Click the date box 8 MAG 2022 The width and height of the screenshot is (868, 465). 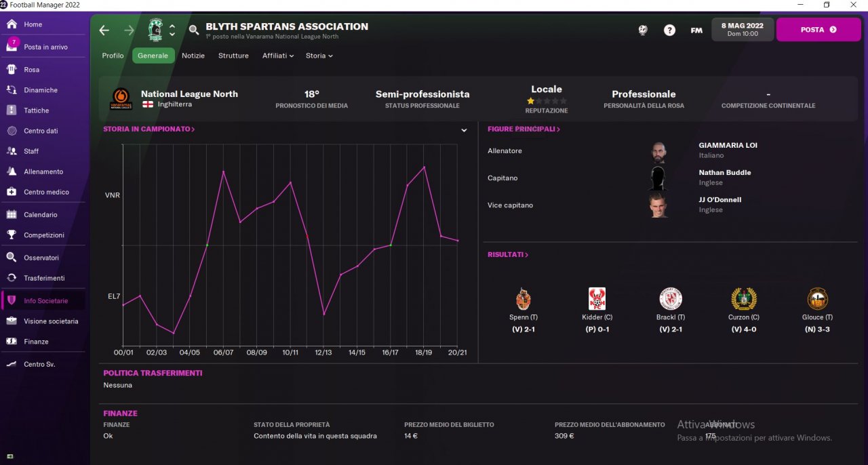742,29
